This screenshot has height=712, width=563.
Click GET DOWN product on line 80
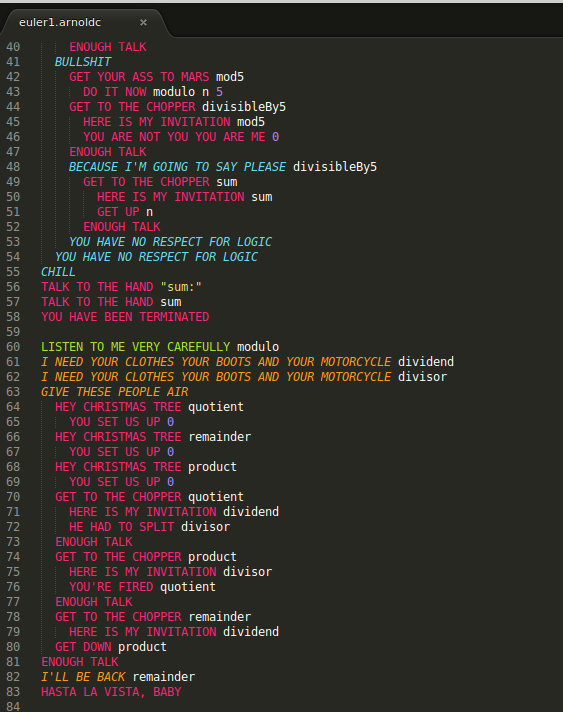111,647
